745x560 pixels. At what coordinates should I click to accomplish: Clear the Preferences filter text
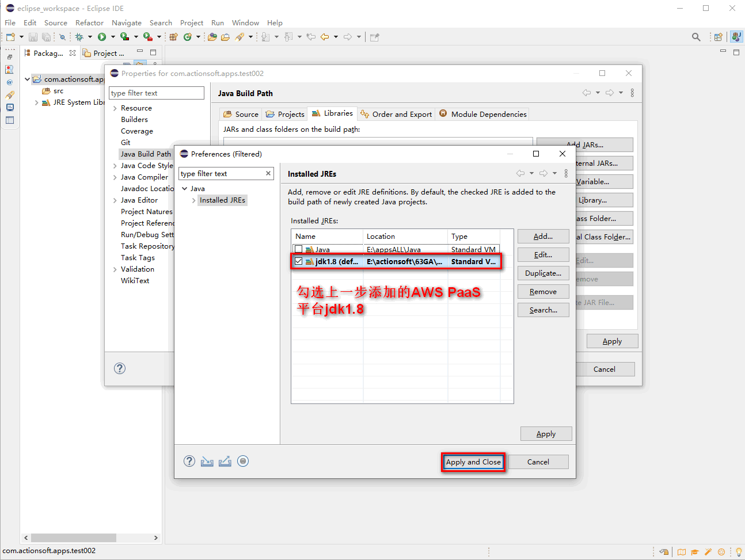(x=268, y=173)
